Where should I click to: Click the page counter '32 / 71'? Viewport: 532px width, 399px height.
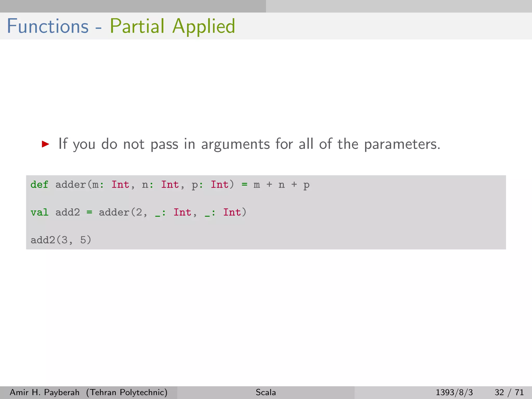coord(509,392)
